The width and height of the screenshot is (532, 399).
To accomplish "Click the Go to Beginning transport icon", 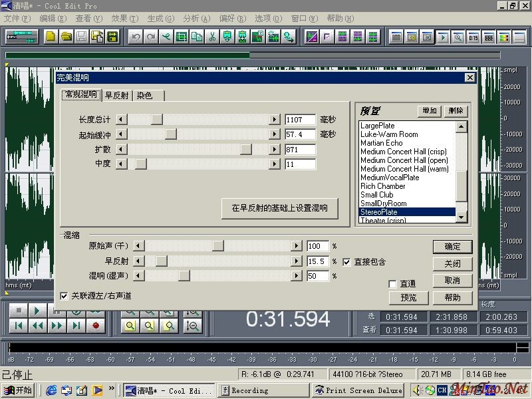I will 19,325.
